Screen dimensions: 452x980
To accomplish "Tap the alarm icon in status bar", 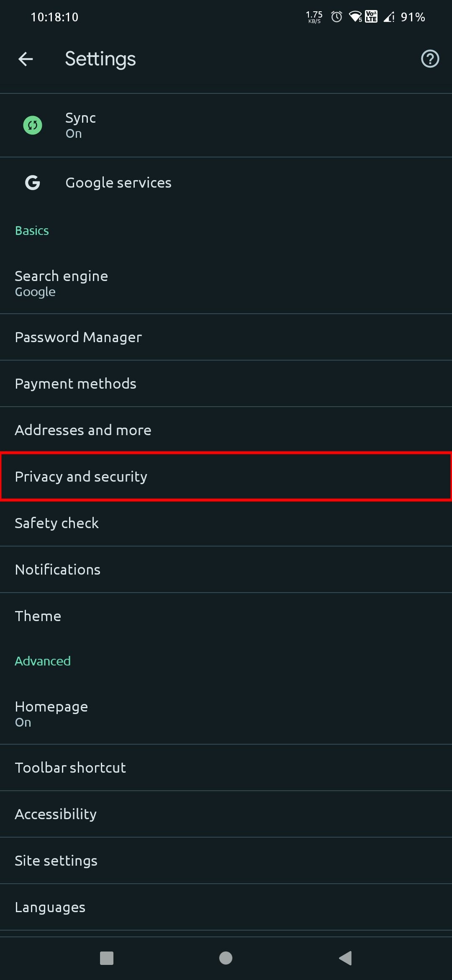I will tap(336, 17).
